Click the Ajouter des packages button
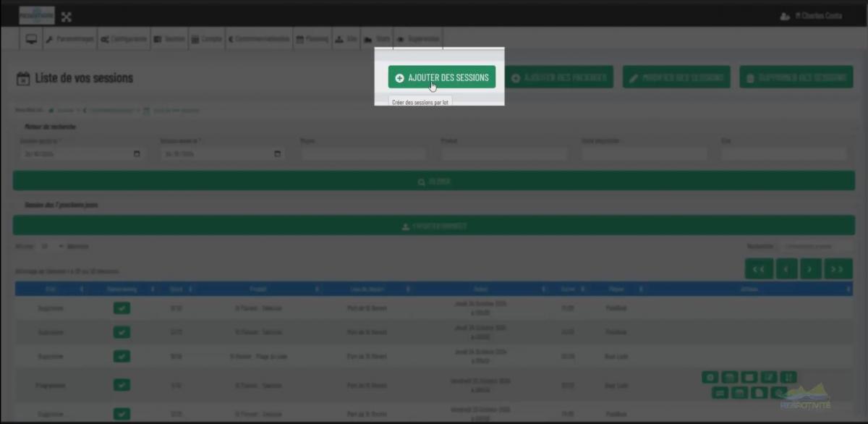This screenshot has height=424, width=868. pos(559,77)
